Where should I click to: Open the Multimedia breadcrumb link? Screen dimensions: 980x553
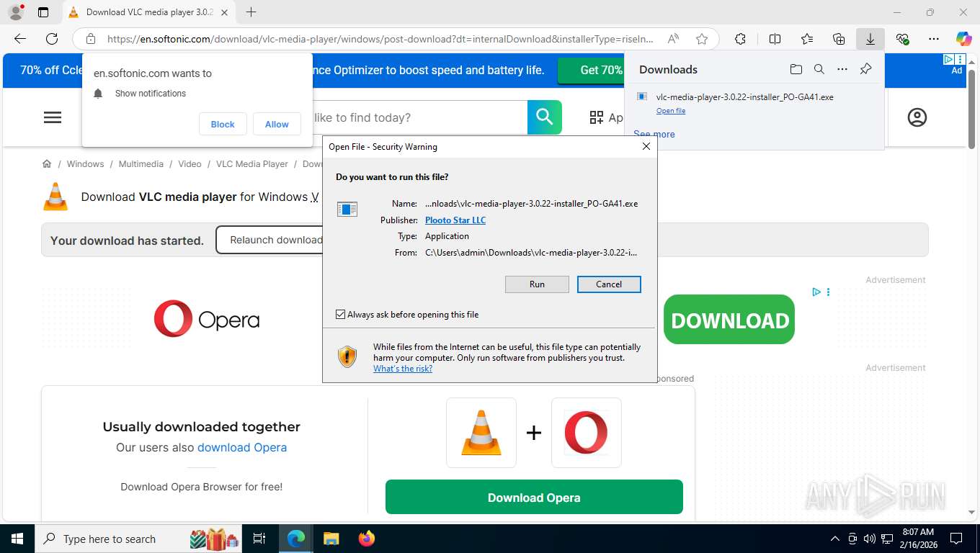(141, 164)
